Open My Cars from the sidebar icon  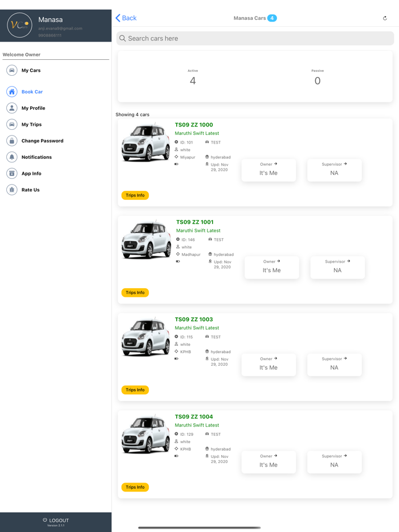pyautogui.click(x=13, y=70)
